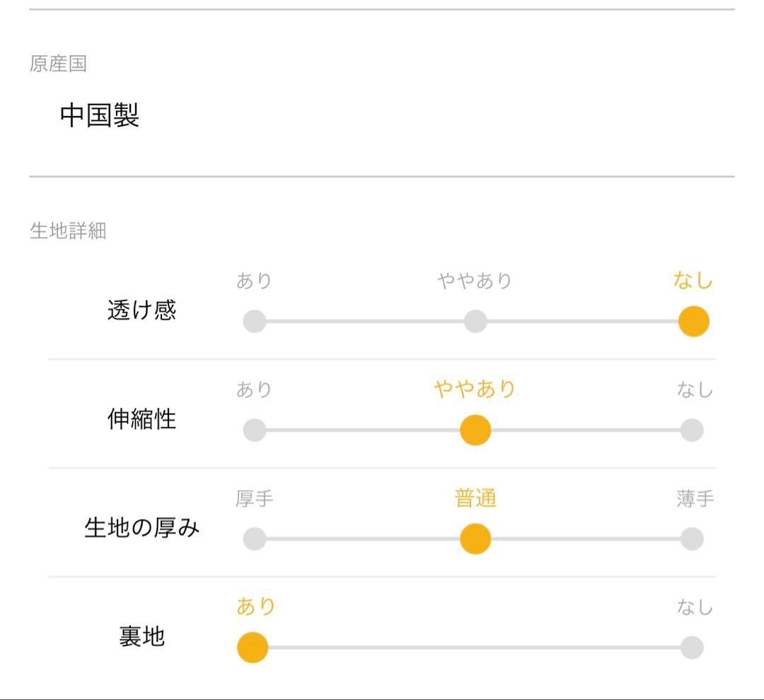Click the なし label above 透け感 slider

[693, 281]
